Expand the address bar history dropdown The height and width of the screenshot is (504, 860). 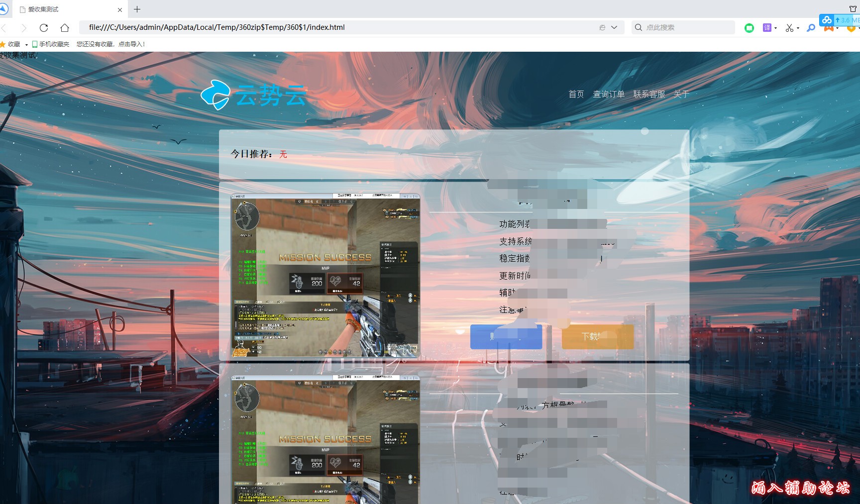click(x=614, y=27)
